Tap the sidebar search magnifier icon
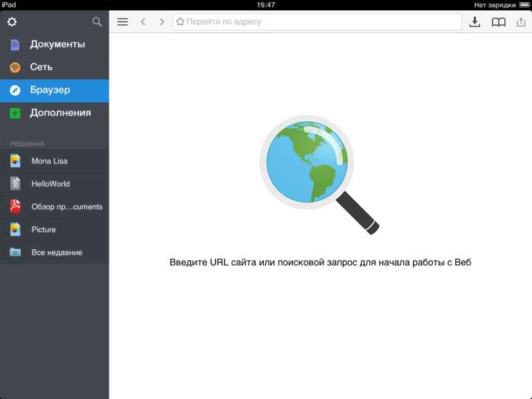The width and height of the screenshot is (532, 399). click(x=97, y=21)
